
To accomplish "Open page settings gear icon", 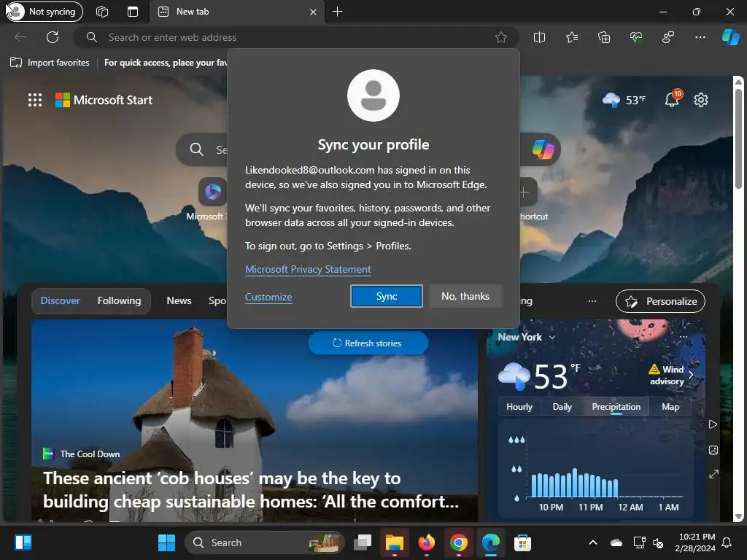I will (701, 100).
